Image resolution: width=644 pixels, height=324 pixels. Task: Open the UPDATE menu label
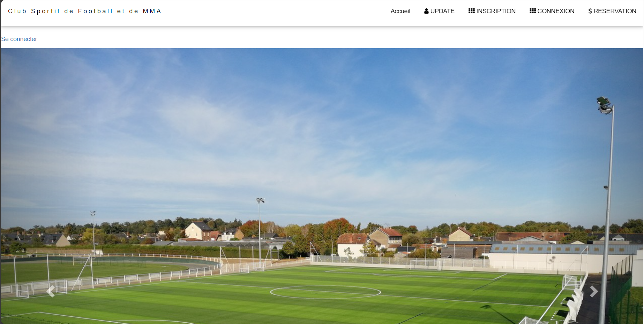click(x=442, y=11)
